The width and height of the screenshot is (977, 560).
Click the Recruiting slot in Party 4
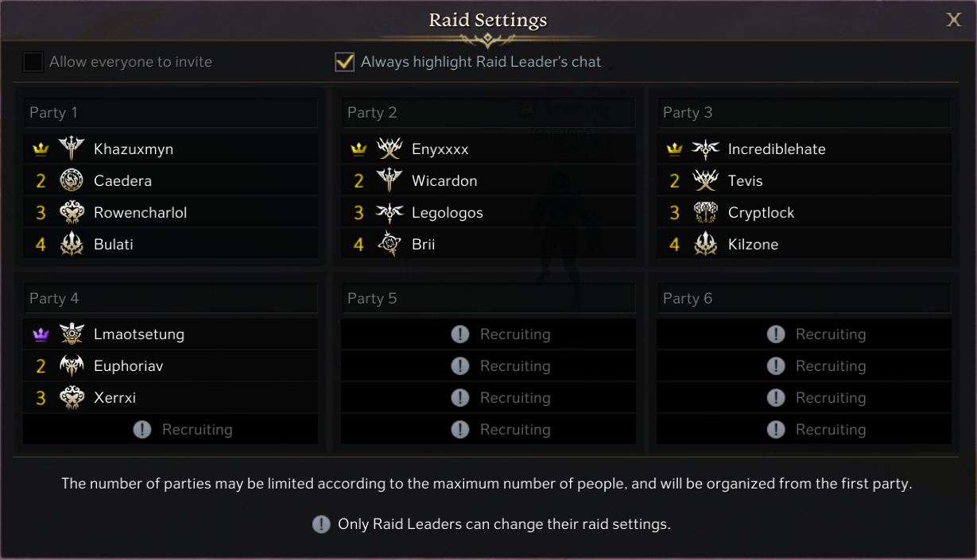click(170, 430)
